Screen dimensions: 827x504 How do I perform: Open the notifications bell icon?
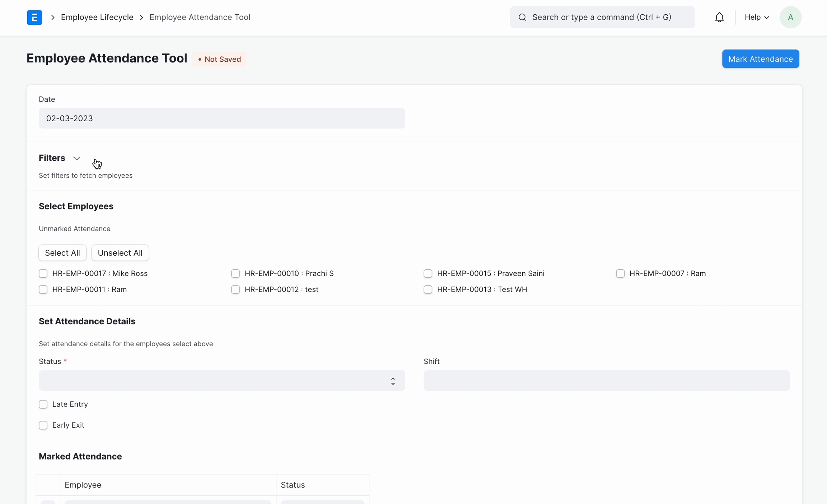(719, 17)
